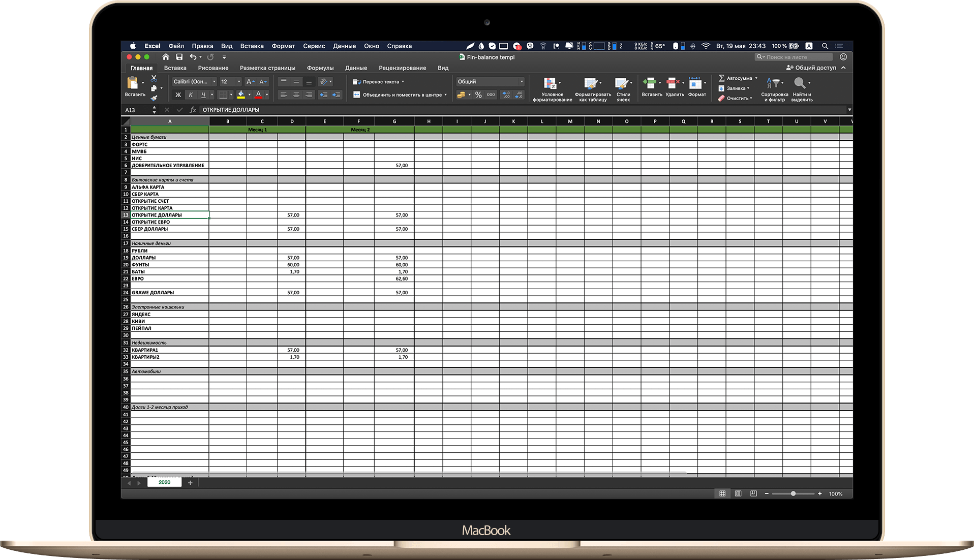
Task: Increase decimal places
Action: coord(506,95)
